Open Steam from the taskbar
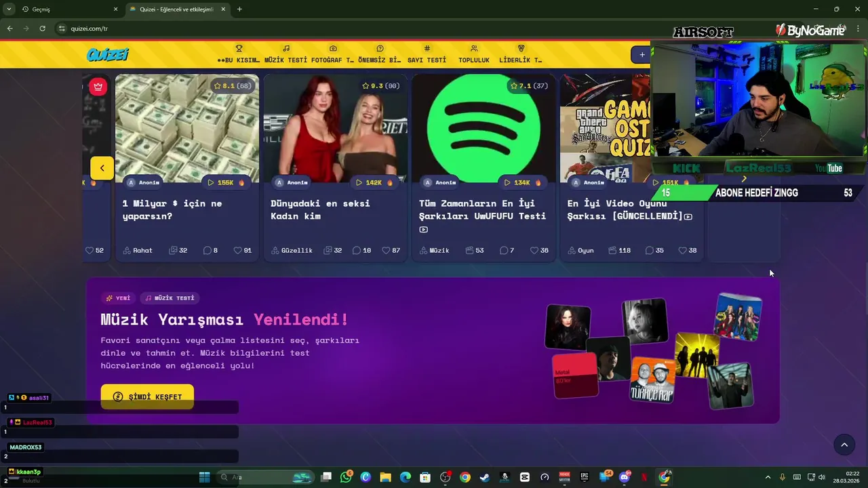This screenshot has width=868, height=488. coord(485,477)
